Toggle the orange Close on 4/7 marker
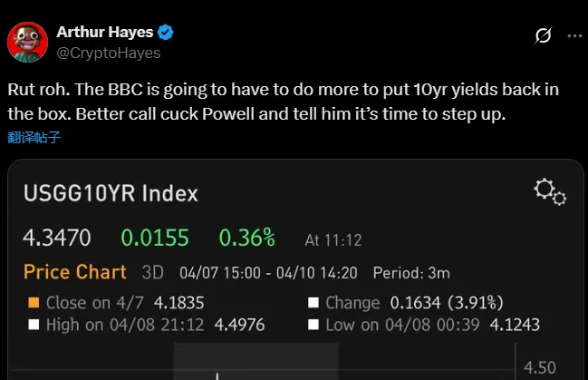Viewport: 588px width, 380px height. 34,303
